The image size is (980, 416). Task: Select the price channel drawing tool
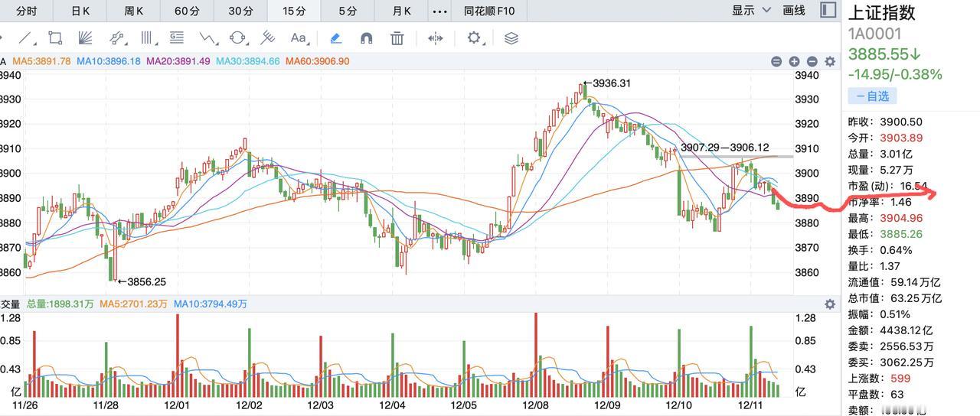click(x=116, y=37)
